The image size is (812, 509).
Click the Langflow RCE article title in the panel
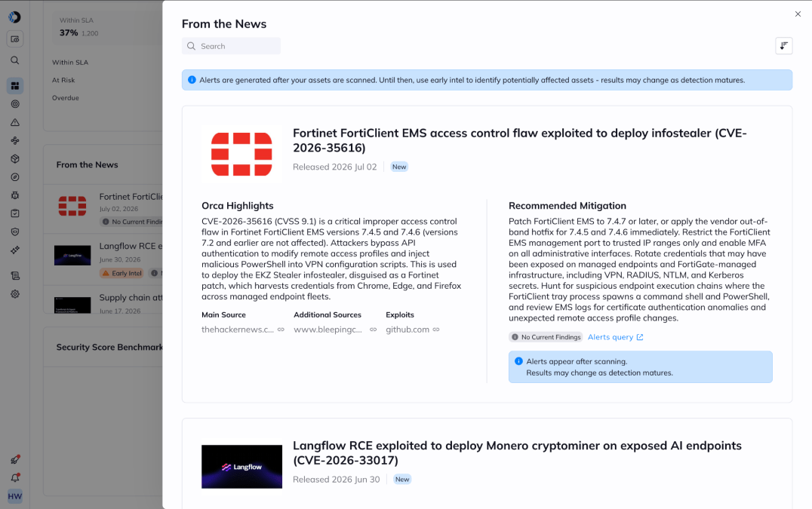tap(517, 452)
